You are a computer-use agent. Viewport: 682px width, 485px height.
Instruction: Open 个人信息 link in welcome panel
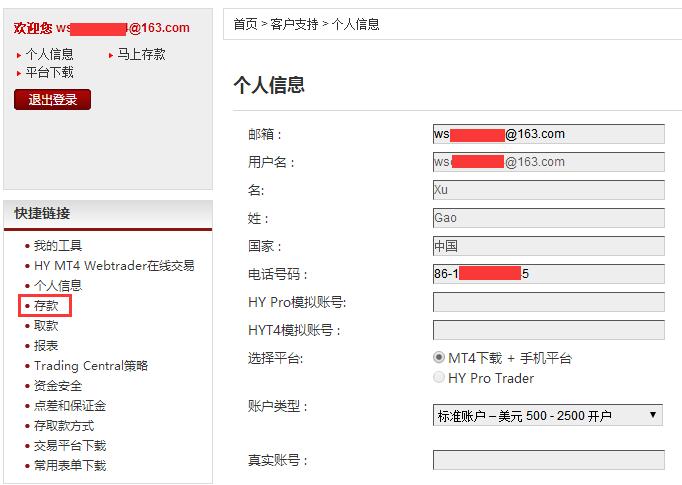coord(49,55)
